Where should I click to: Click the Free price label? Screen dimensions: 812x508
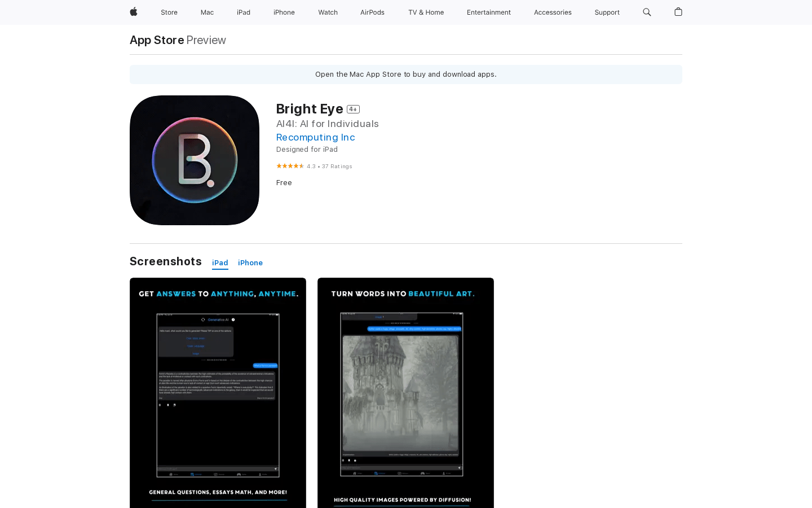(x=284, y=183)
